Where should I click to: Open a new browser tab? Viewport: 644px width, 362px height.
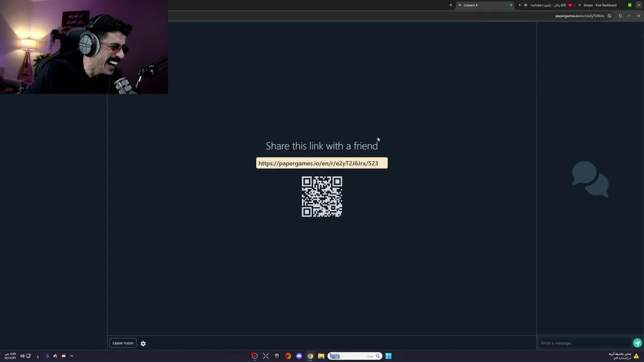[451, 5]
